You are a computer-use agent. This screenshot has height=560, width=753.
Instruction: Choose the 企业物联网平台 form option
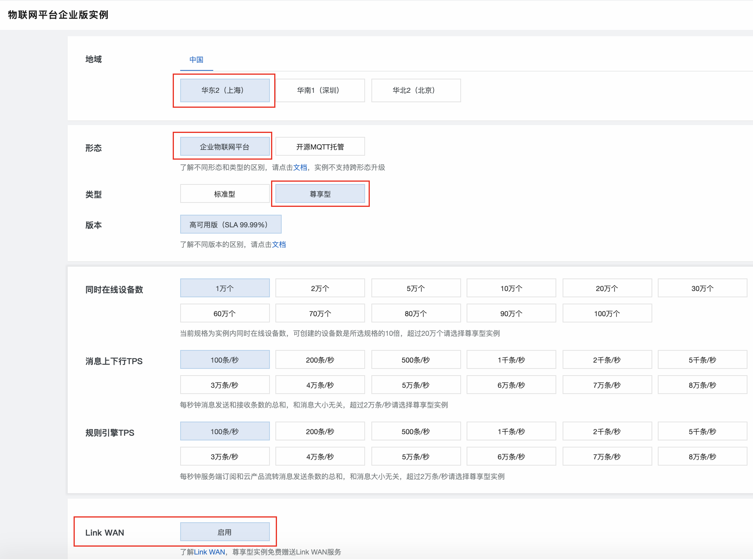tap(225, 147)
